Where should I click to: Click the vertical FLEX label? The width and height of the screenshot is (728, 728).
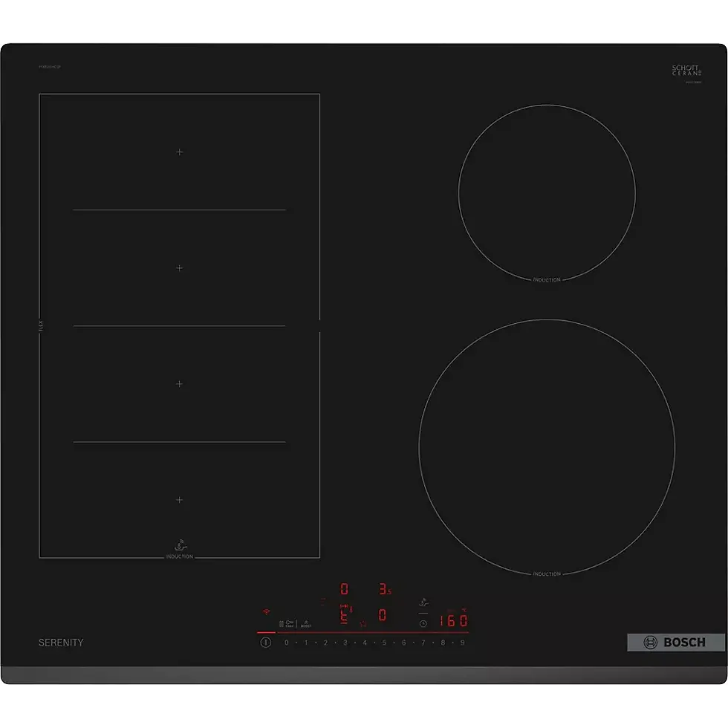coord(40,326)
